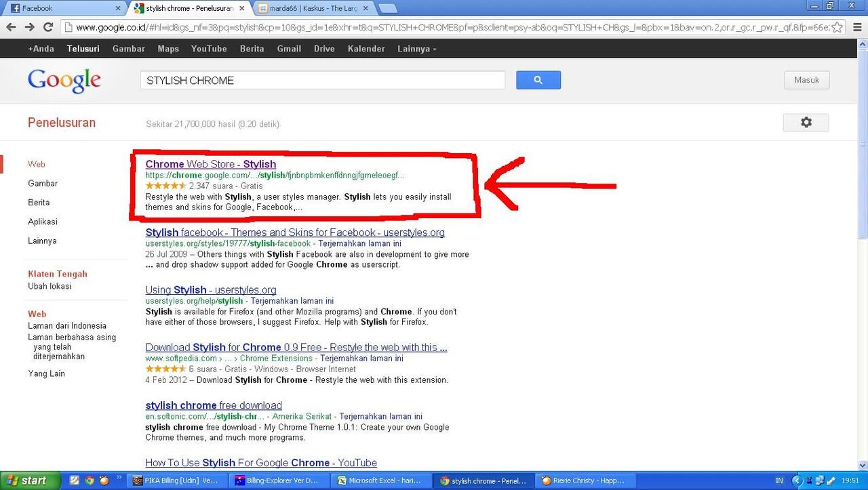Switch to the marda66 Kaskus tab
Screen dimensions: 868x490
(313, 8)
